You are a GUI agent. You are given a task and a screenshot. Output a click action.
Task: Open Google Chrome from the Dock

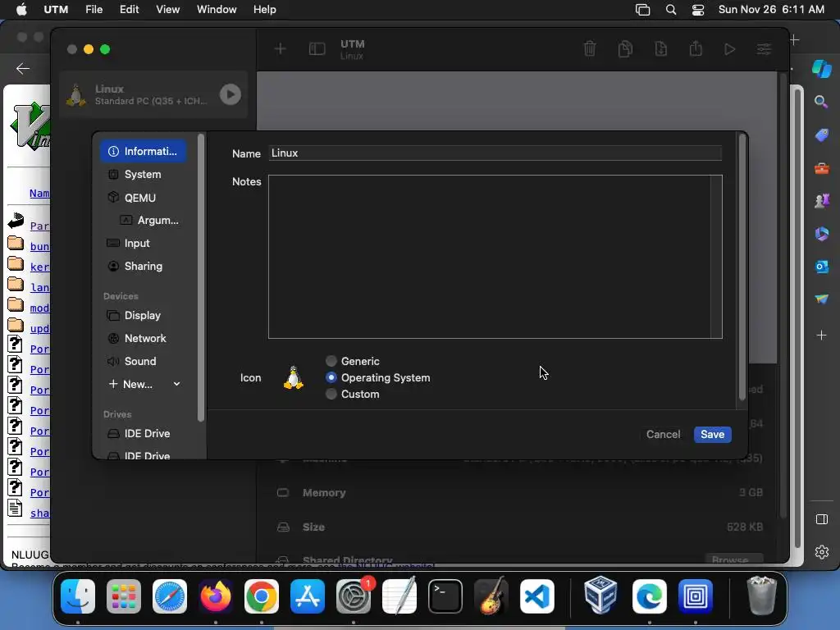(262, 596)
